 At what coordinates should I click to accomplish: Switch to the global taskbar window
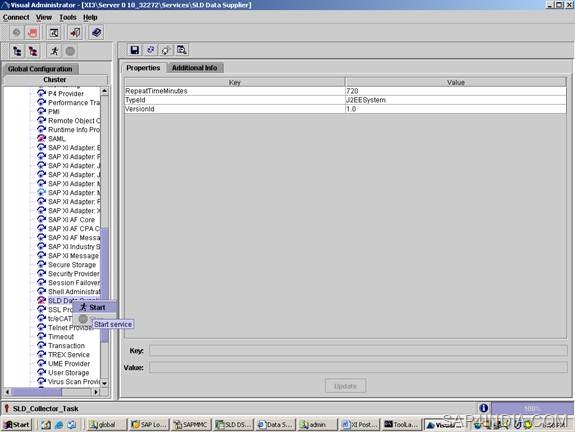pyautogui.click(x=106, y=425)
